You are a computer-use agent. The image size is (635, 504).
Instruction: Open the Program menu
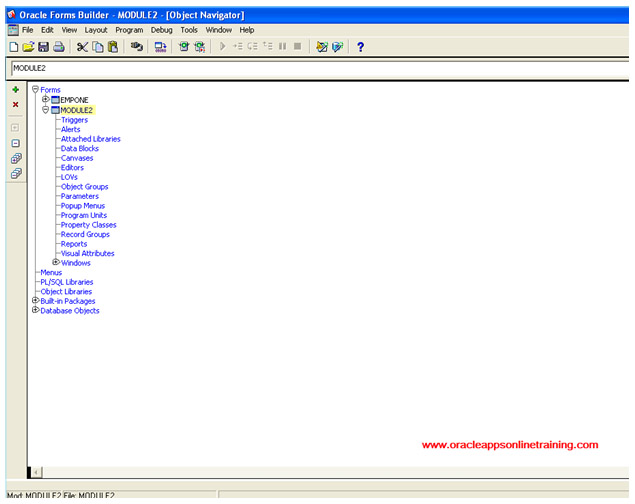129,30
